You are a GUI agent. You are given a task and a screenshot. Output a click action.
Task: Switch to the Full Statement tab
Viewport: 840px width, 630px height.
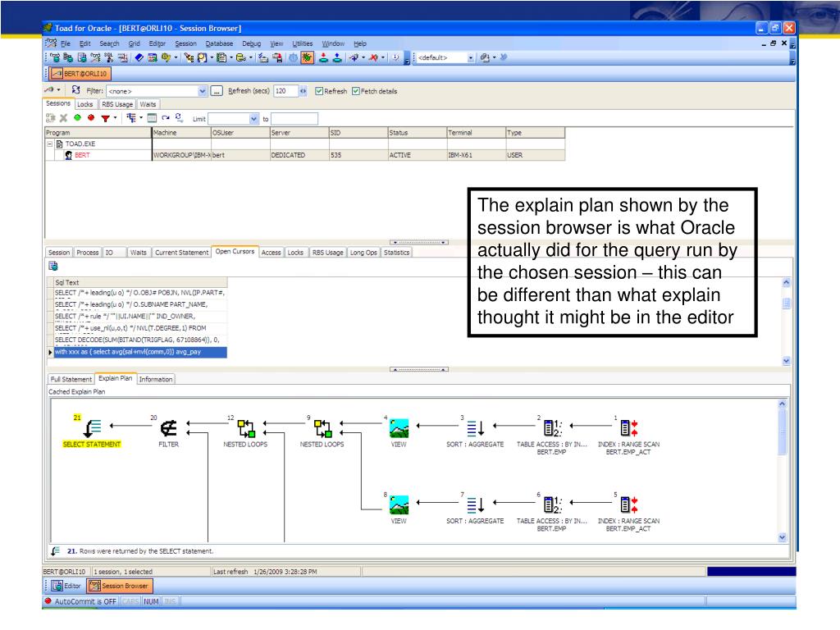pos(71,379)
